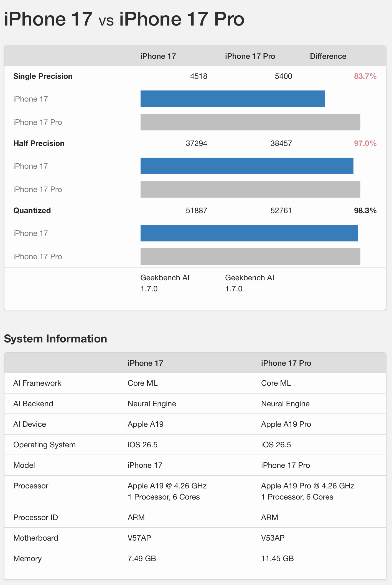Image resolution: width=392 pixels, height=585 pixels.
Task: Click the Model row label
Action: click(24, 465)
